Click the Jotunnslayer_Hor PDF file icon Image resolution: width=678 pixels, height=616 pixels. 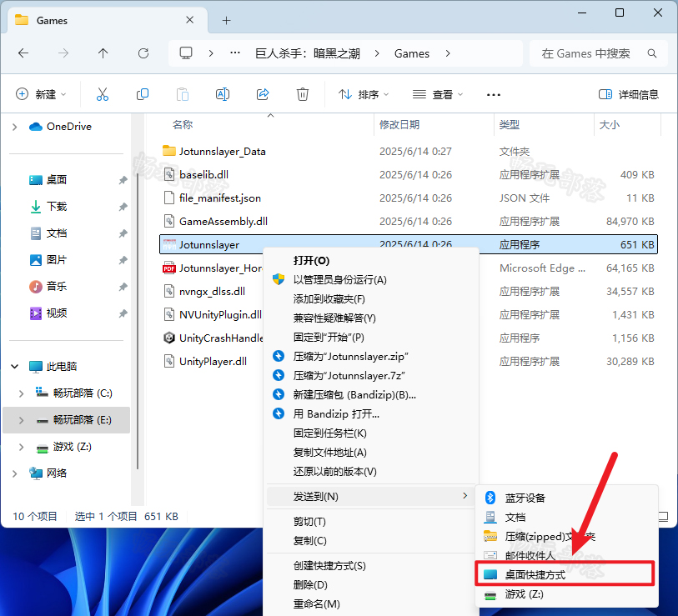coord(169,268)
